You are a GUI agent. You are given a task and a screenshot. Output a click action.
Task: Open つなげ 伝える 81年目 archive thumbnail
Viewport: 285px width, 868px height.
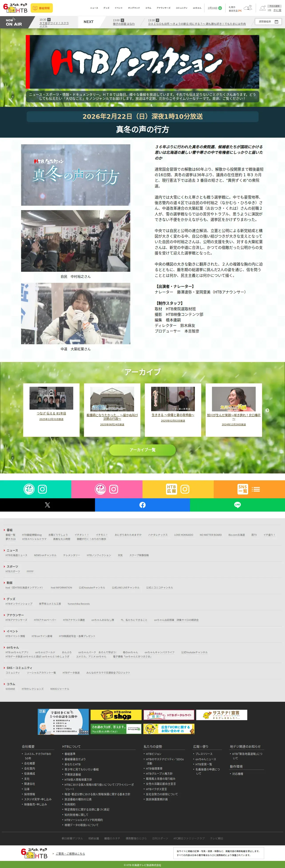pos(51,398)
